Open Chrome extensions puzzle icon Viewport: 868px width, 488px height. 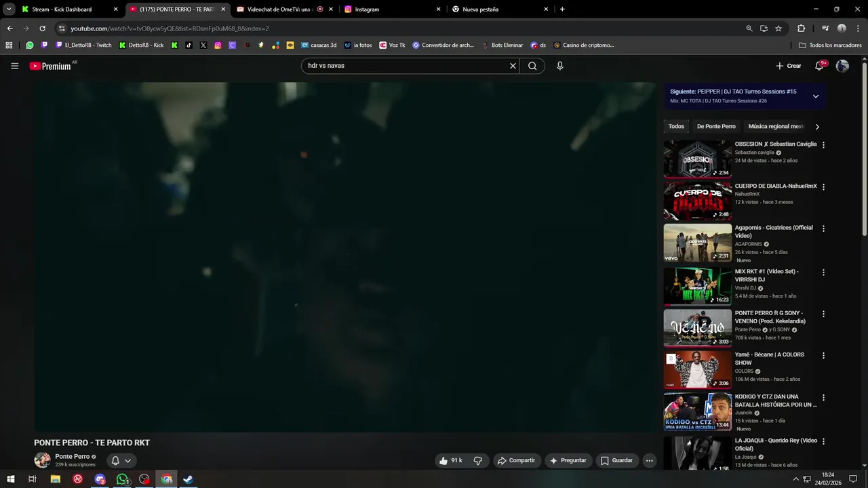point(801,28)
